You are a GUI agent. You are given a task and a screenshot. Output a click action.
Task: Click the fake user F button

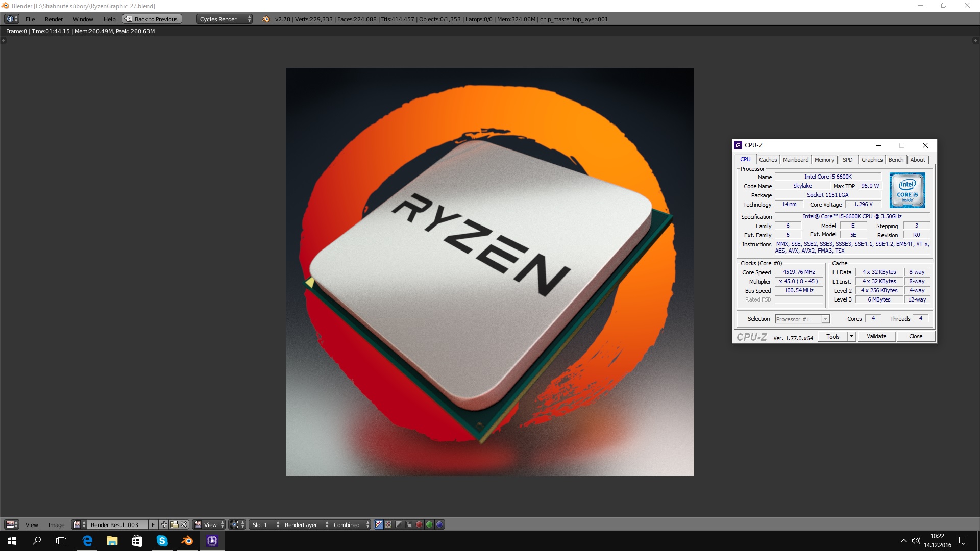[x=153, y=524]
